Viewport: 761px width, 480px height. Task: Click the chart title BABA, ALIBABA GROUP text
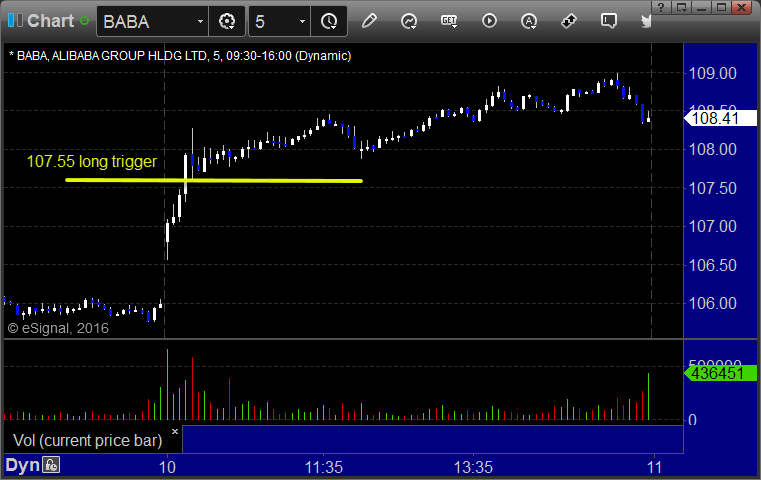(180, 56)
